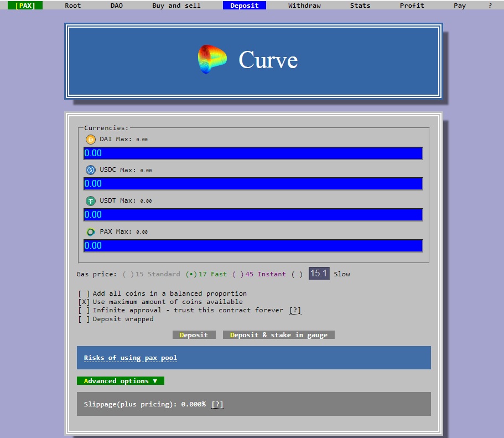The height and width of the screenshot is (438, 504).
Task: Focus the USDC amount field
Action: tap(253, 183)
